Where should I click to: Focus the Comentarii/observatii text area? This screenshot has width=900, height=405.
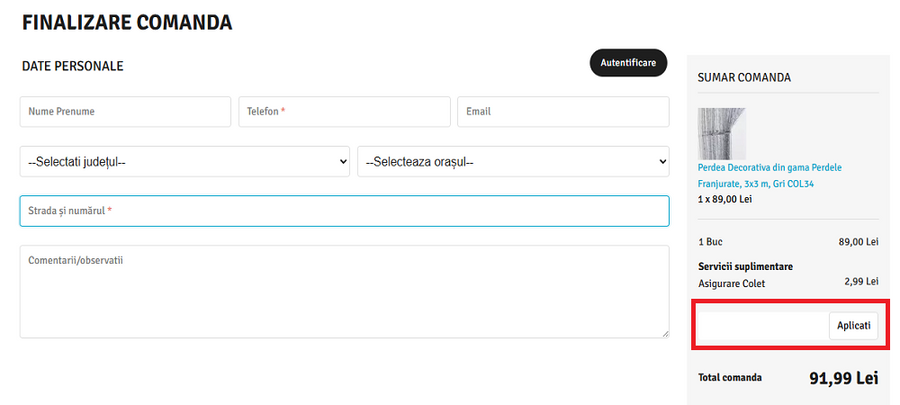coord(344,291)
